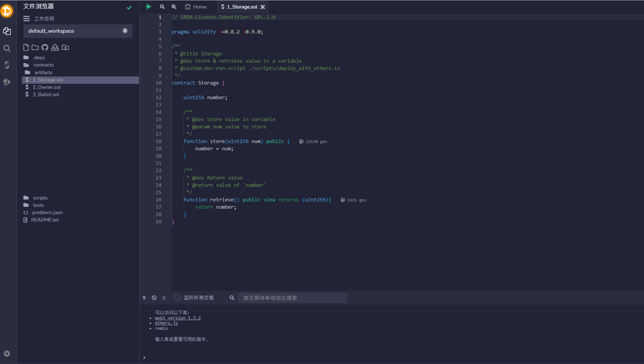Click the transaction hash search field

click(x=292, y=298)
